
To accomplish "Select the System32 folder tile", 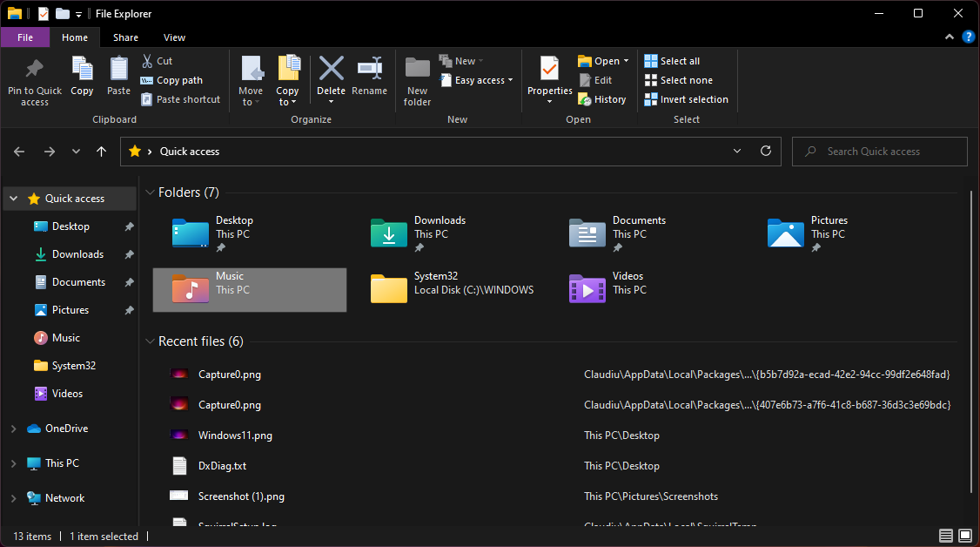I will [447, 289].
